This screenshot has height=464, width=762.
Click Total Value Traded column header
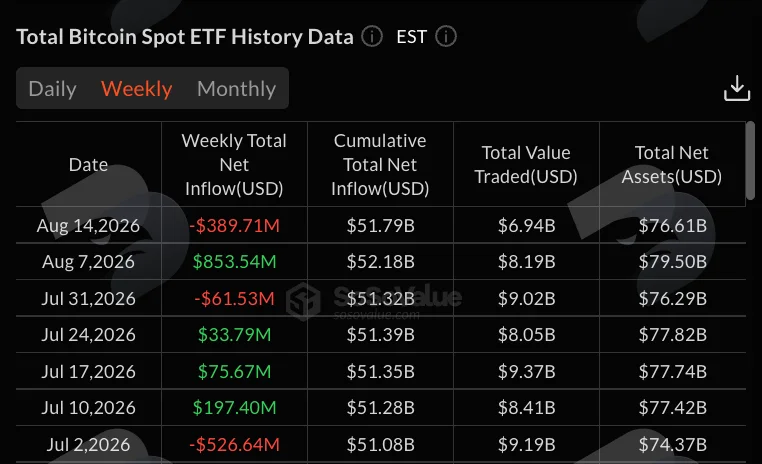[526, 165]
